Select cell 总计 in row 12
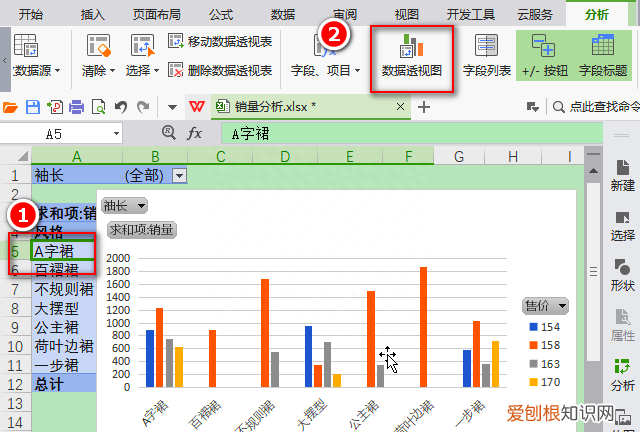The width and height of the screenshot is (640, 432). point(64,384)
